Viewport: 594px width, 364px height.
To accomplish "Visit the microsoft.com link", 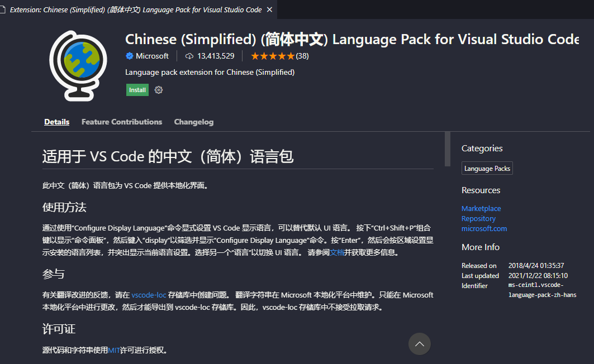I will pos(484,228).
